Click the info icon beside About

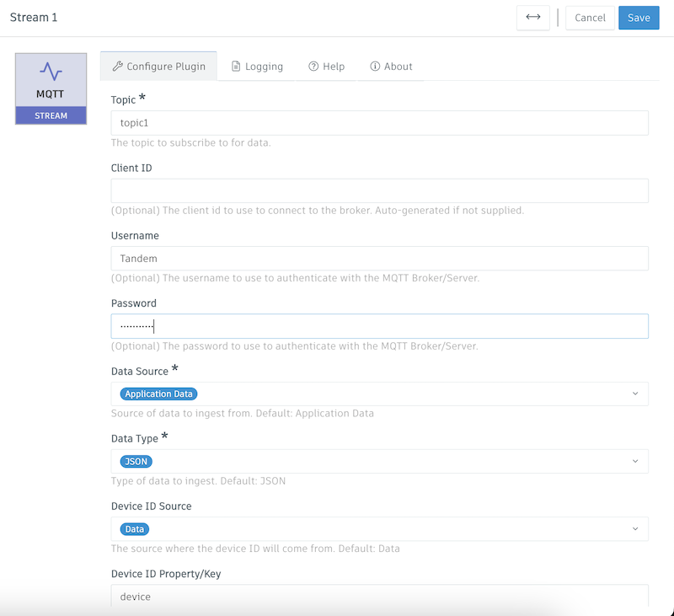375,67
